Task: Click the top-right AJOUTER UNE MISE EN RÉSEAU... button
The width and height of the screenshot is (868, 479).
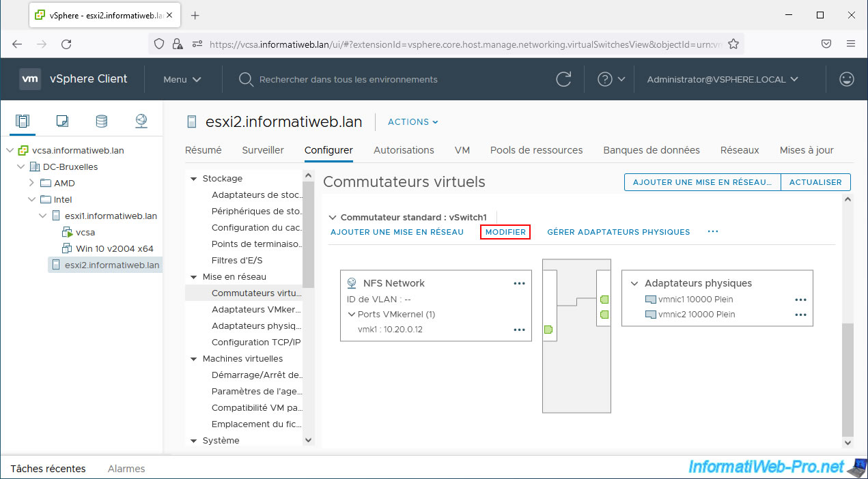Action: coord(703,182)
